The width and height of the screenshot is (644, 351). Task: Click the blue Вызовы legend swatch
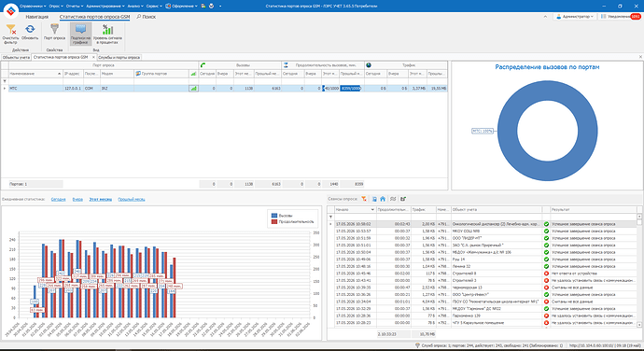[x=274, y=216]
